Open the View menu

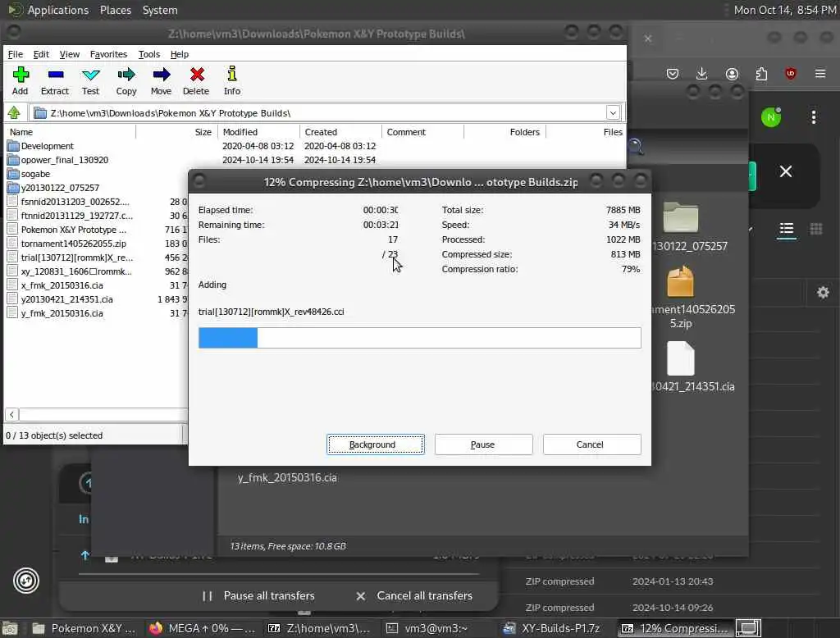(x=69, y=54)
